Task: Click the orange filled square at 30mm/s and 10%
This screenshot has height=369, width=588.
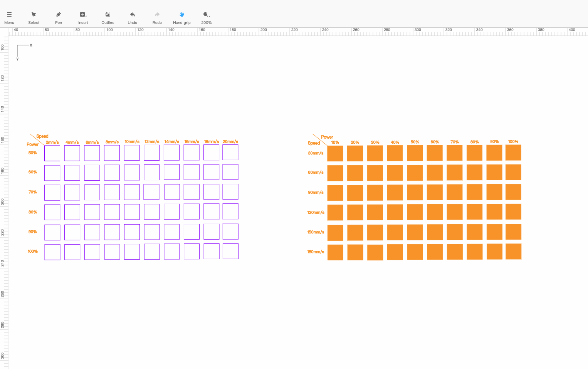Action: click(335, 153)
